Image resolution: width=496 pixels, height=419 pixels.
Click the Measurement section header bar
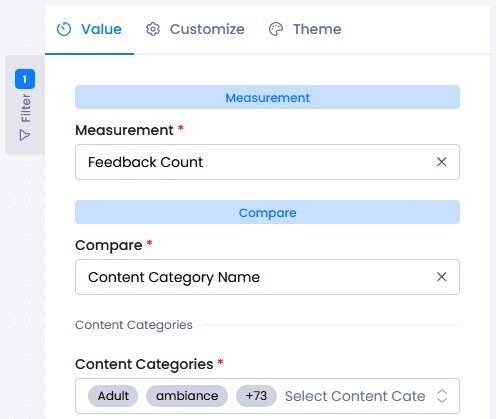(x=267, y=97)
